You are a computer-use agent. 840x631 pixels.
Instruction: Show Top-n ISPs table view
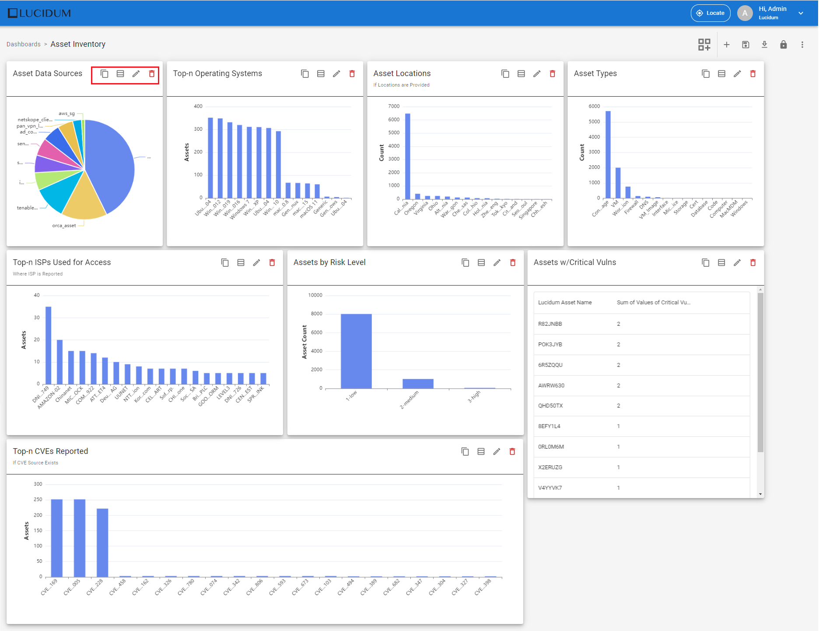(x=241, y=262)
